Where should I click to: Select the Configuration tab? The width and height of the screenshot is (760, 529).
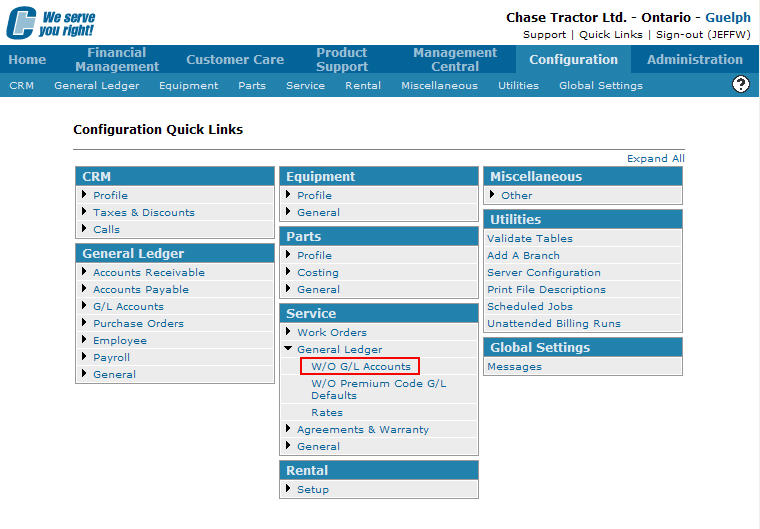click(x=573, y=60)
